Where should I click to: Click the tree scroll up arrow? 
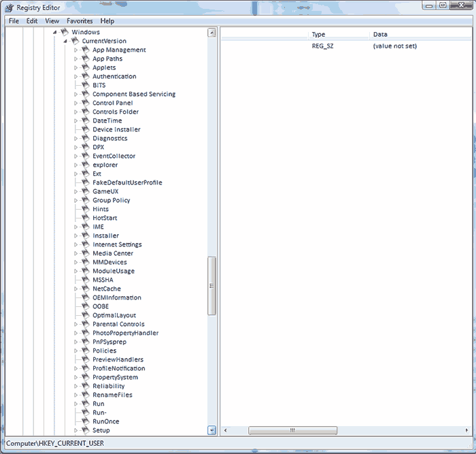coord(212,33)
